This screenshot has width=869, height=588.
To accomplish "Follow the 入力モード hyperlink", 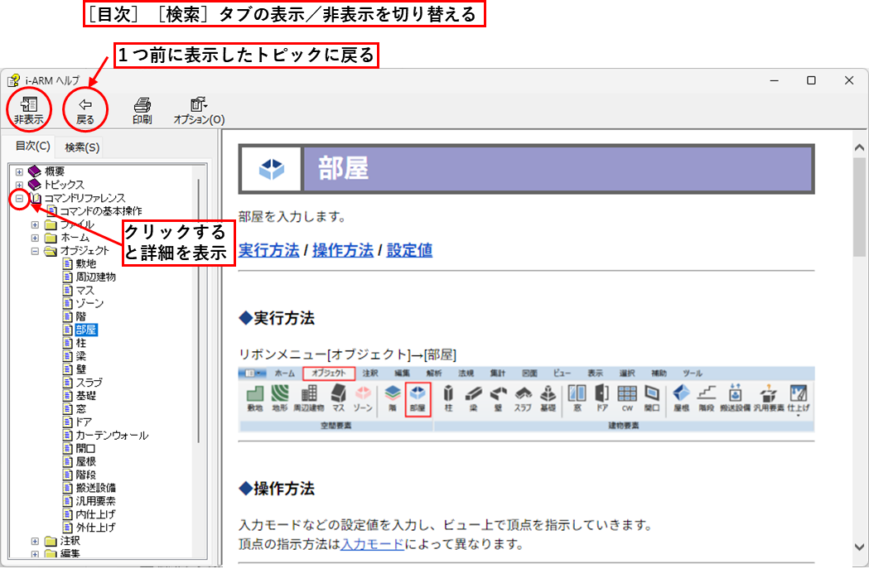I will (x=372, y=544).
